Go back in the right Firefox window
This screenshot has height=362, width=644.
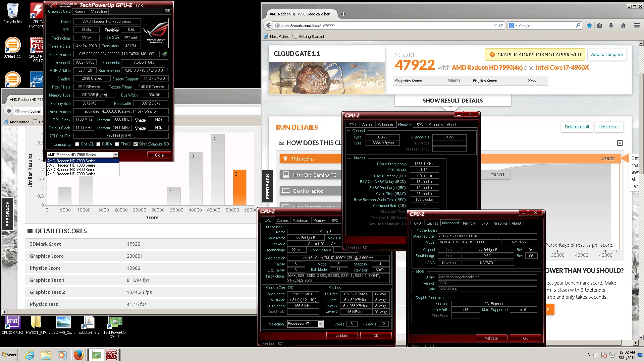click(x=269, y=25)
